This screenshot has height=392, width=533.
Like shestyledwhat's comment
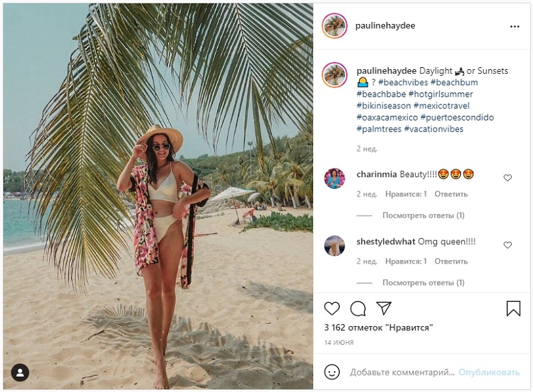(x=508, y=245)
